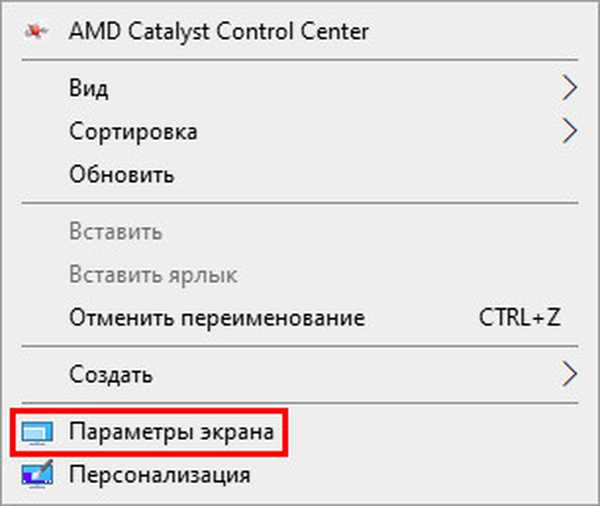Click the topmost context menu entry
This screenshot has height=506, width=600.
[x=218, y=32]
